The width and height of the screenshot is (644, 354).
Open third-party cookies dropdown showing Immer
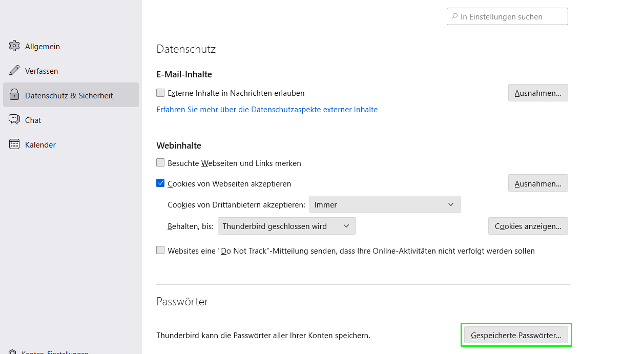tap(385, 204)
